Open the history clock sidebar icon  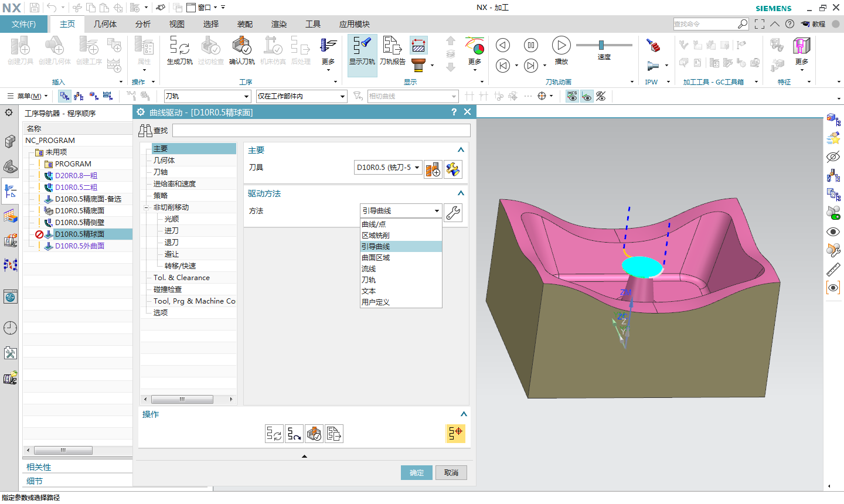10,328
